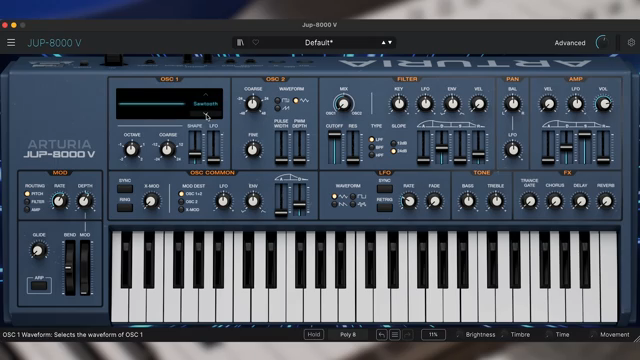The image size is (640, 360).
Task: Select OSC 2 pulse waveform
Action: [278, 100]
